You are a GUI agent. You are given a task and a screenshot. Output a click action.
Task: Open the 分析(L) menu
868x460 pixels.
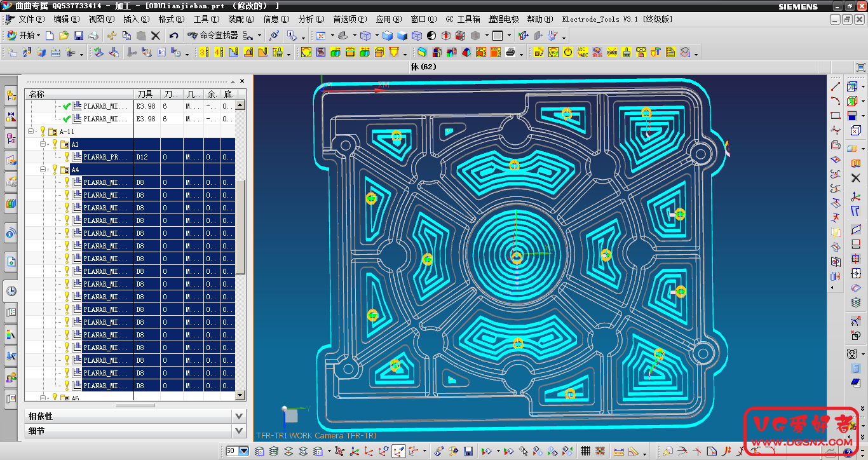click(x=311, y=19)
